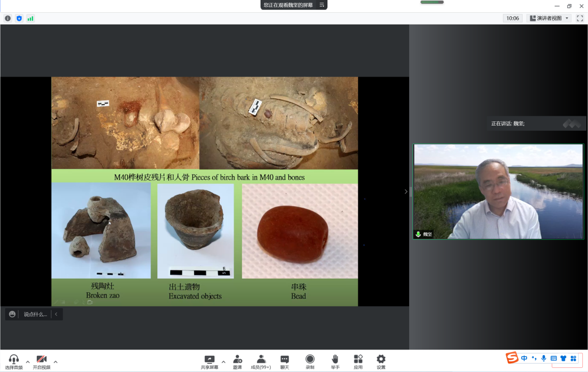
Task: Expand audio options arrow beside headphone icon
Action: tap(28, 362)
